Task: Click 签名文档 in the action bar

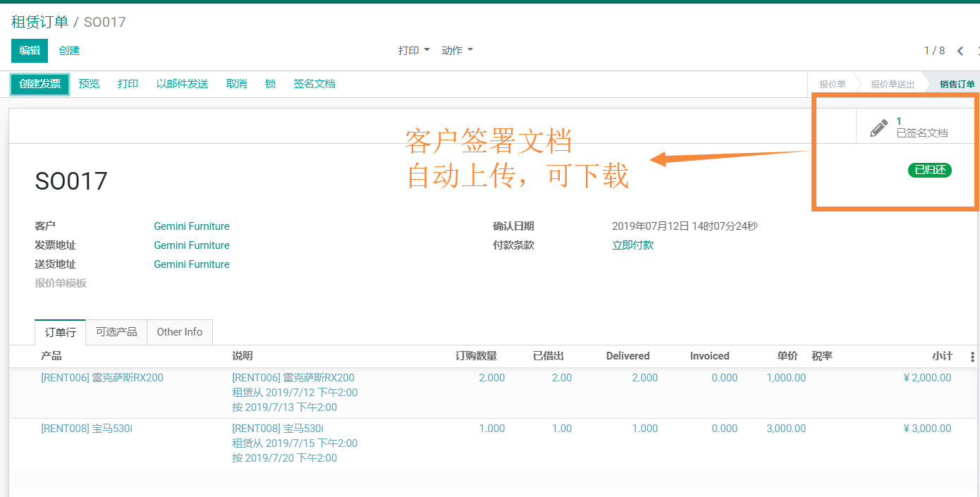Action: 314,84
